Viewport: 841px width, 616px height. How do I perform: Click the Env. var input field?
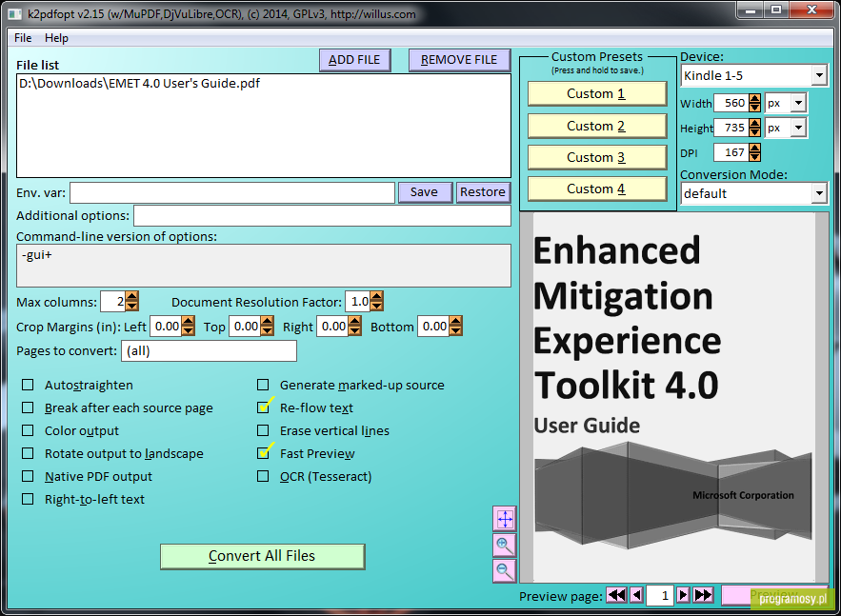click(232, 193)
